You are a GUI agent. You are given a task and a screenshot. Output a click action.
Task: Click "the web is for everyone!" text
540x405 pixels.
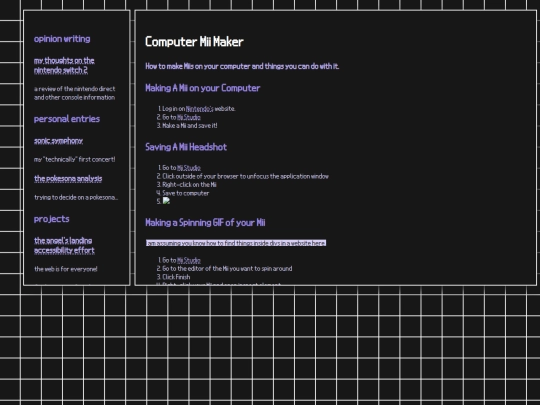pos(65,269)
